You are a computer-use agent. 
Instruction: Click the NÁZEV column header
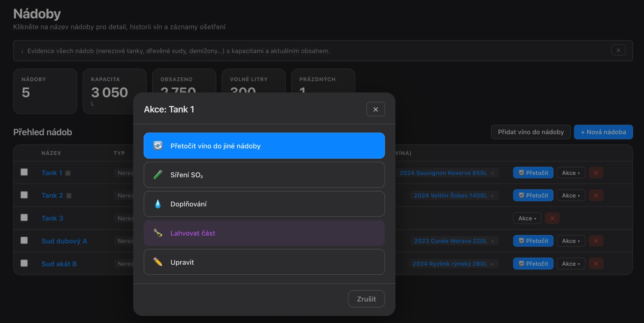tap(51, 153)
